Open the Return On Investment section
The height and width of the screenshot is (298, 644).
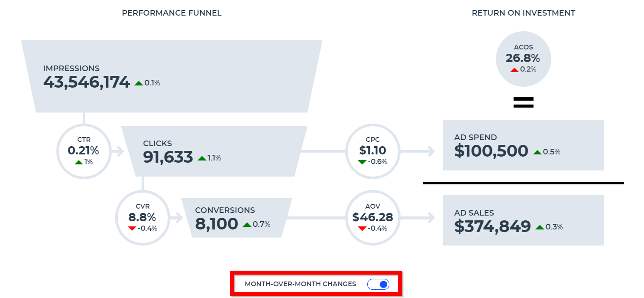click(523, 13)
